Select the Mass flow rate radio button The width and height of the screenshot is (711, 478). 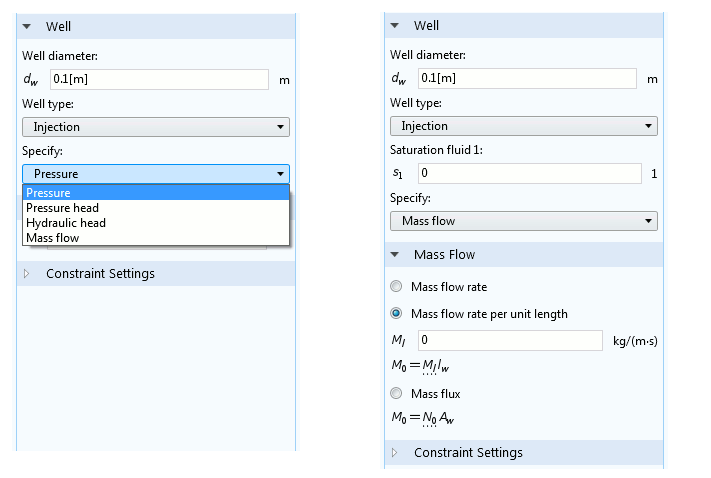click(x=397, y=287)
